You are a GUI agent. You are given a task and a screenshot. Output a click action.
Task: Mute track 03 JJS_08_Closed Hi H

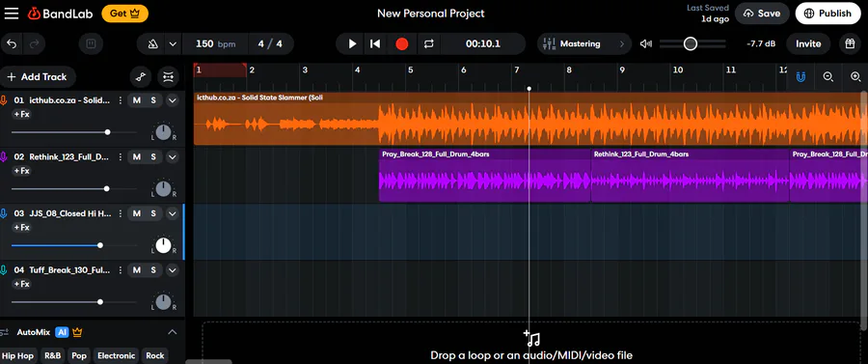(x=136, y=213)
